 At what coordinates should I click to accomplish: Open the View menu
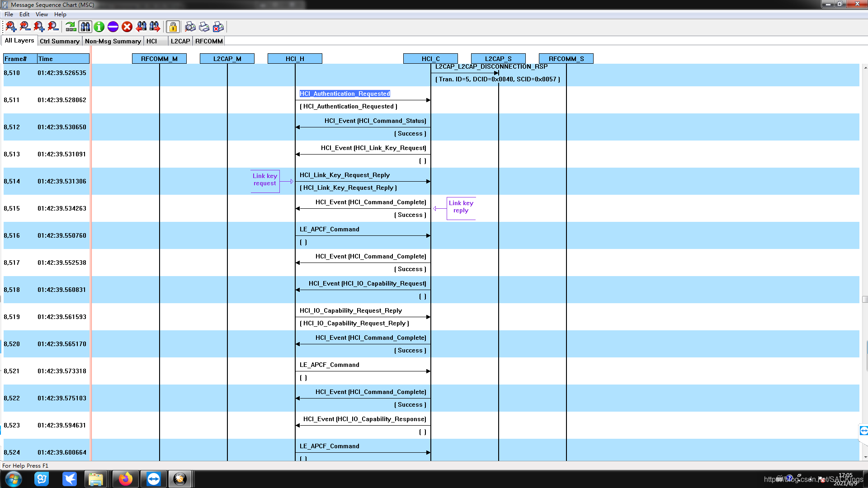[x=42, y=14]
